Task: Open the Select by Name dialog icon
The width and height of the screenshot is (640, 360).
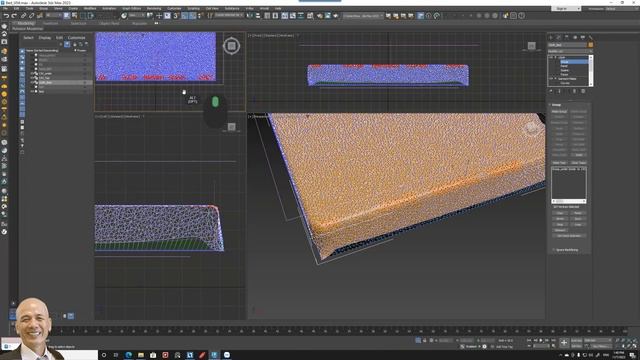Action: pyautogui.click(x=75, y=16)
